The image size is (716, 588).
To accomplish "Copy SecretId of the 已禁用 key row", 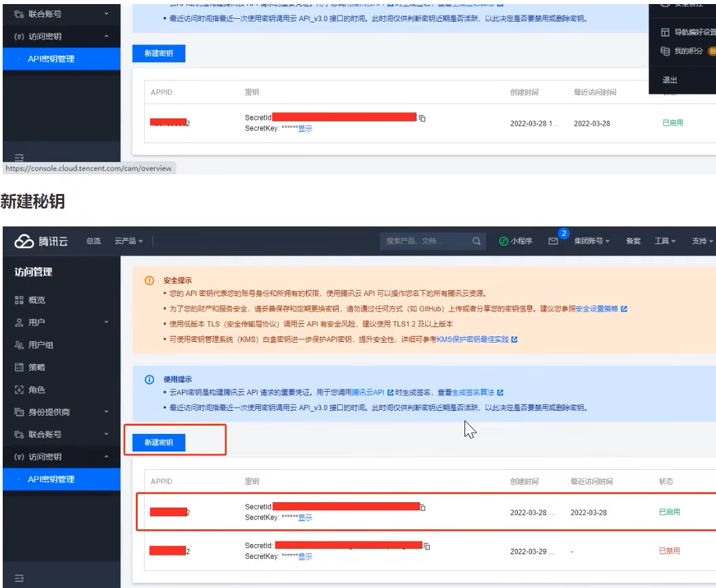I will tap(427, 547).
